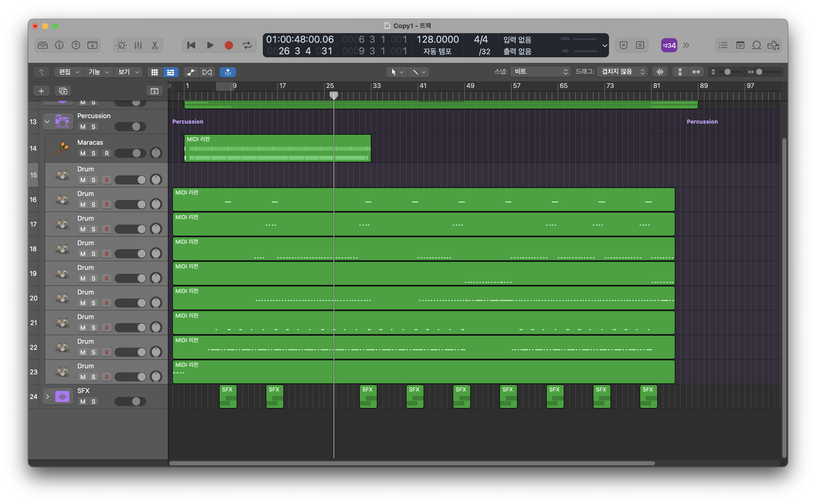Screen dimensions: 816x504
Task: Open the Loop Browser icon
Action: click(x=756, y=45)
